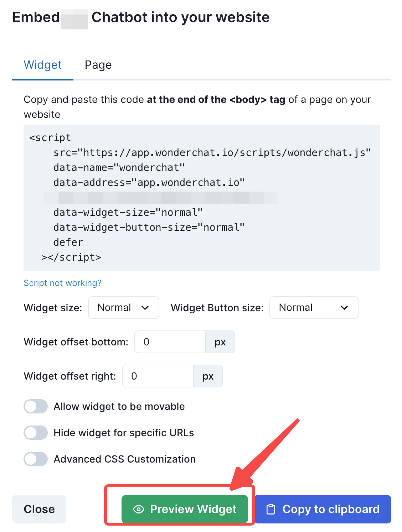This screenshot has height=532, width=402.
Task: Open the Script not working? link
Action: coord(62,283)
